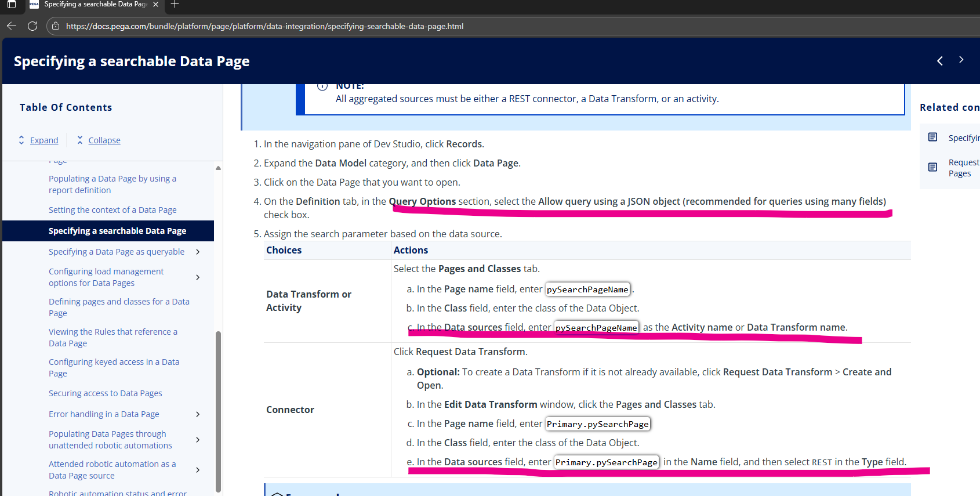Image resolution: width=980 pixels, height=496 pixels.
Task: Expand Attended robotic automation as a source
Action: click(198, 470)
